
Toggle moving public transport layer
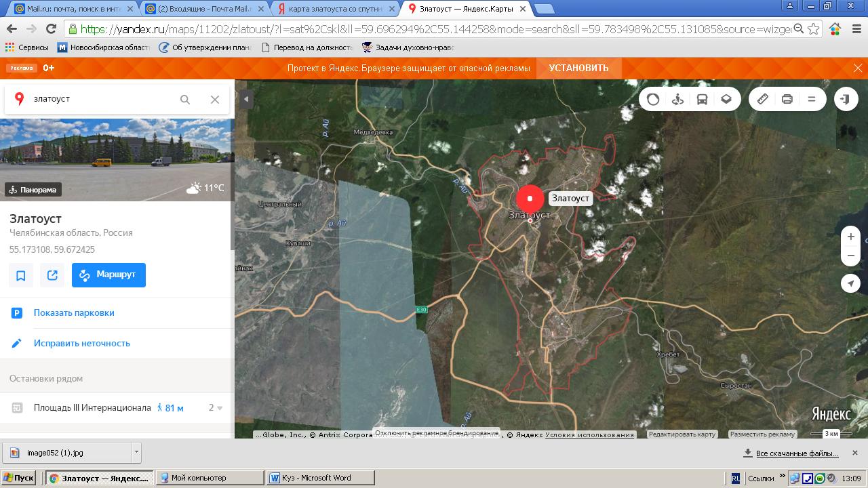(702, 99)
